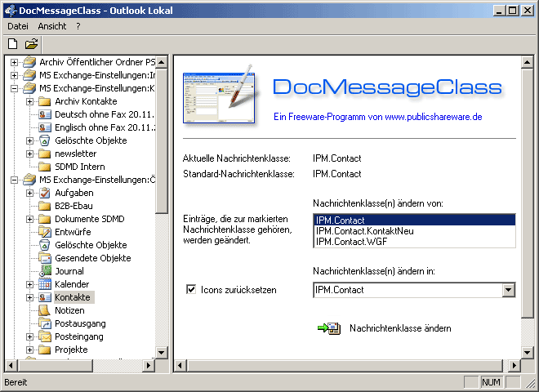
Task: Click the Postausgang outbox icon
Action: (x=45, y=323)
